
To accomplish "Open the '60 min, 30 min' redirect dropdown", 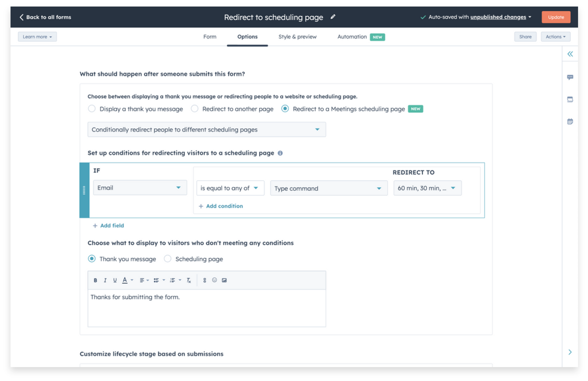I will point(427,188).
